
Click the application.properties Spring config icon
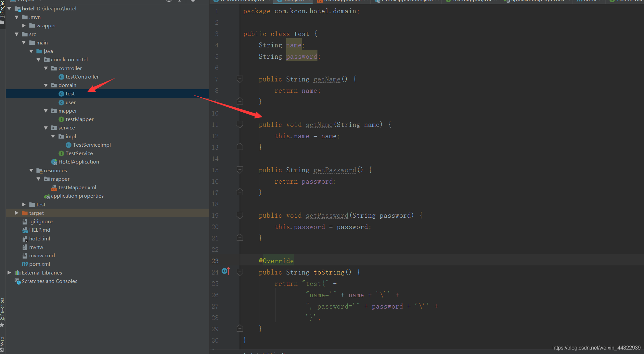point(47,196)
